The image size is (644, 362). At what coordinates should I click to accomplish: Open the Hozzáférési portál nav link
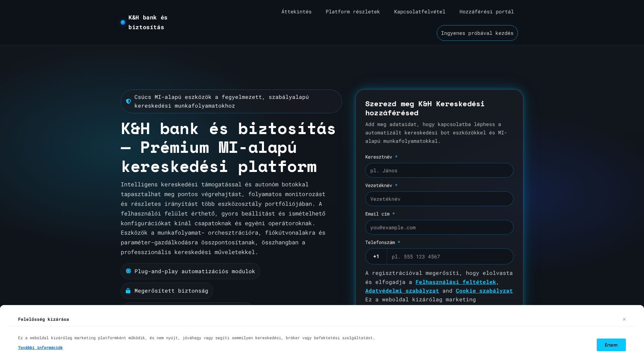[x=487, y=12]
